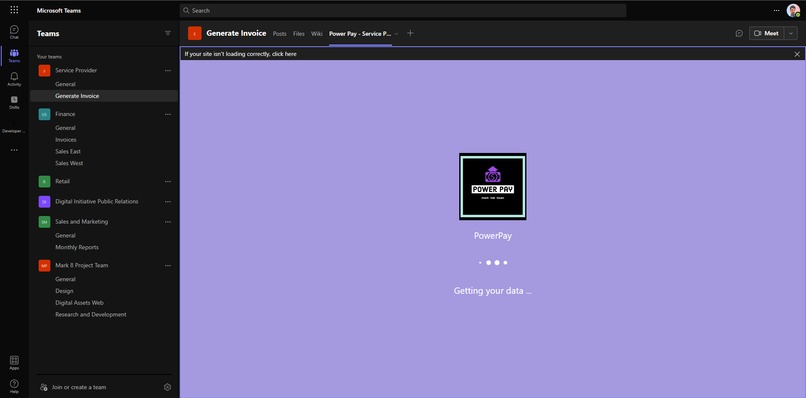Click the Mark 8 Project Team avatar
The image size is (806, 398).
click(x=44, y=265)
